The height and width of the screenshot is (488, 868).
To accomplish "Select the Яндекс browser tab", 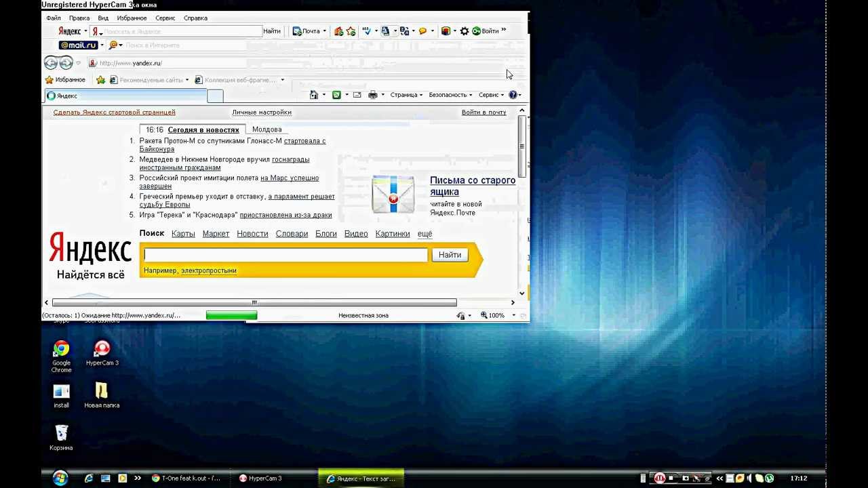I will coord(125,96).
